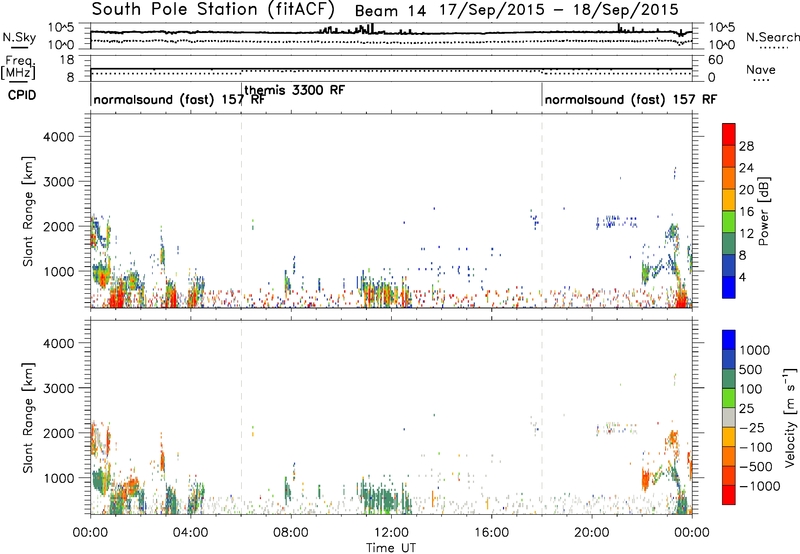800x554 pixels.
Task: Click the '3000' tick of the velocity panel
Action: 58,388
